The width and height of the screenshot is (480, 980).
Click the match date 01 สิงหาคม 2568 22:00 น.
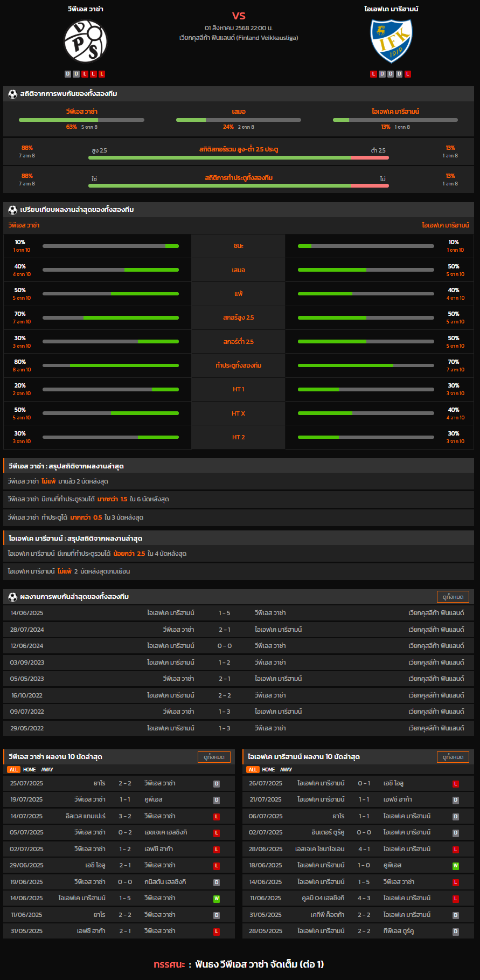(x=239, y=27)
